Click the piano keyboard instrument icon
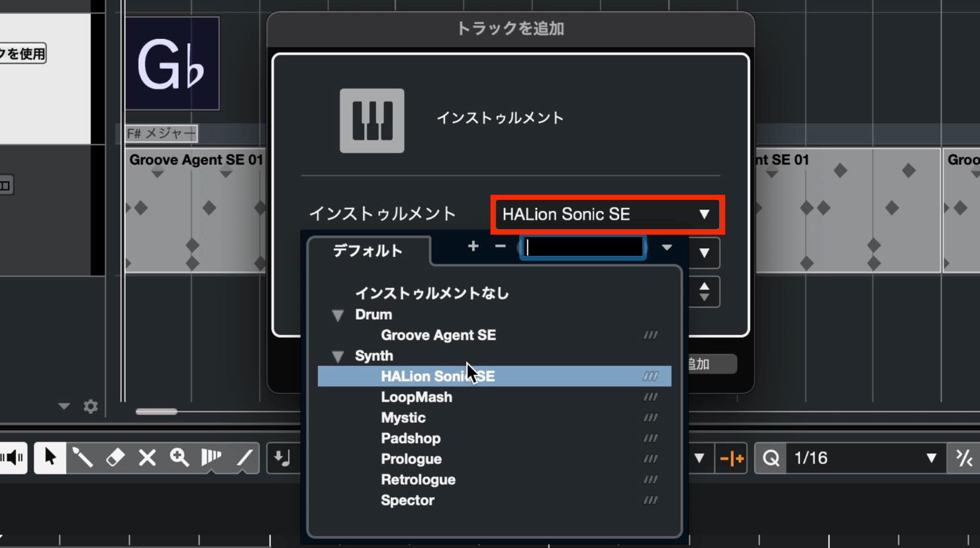The width and height of the screenshot is (980, 548). [x=372, y=120]
